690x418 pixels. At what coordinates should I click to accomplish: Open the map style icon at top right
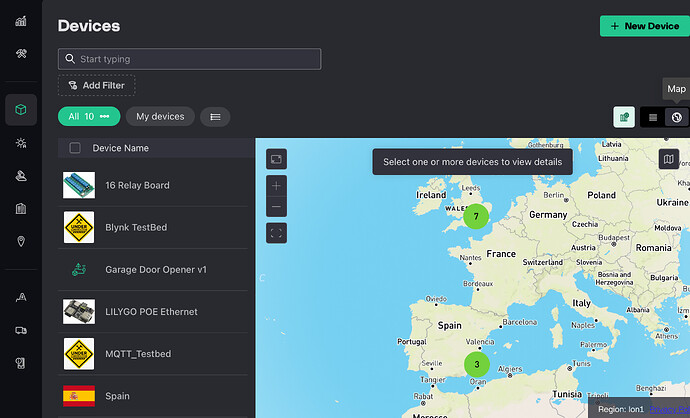668,159
